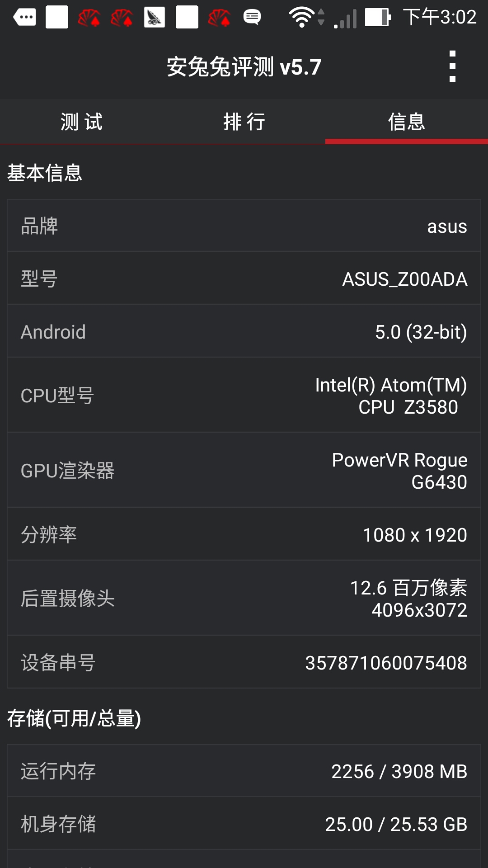Viewport: 488px width, 868px height.
Task: Tap the CPU型号 Intel Atom Z3580 row
Action: click(x=244, y=395)
